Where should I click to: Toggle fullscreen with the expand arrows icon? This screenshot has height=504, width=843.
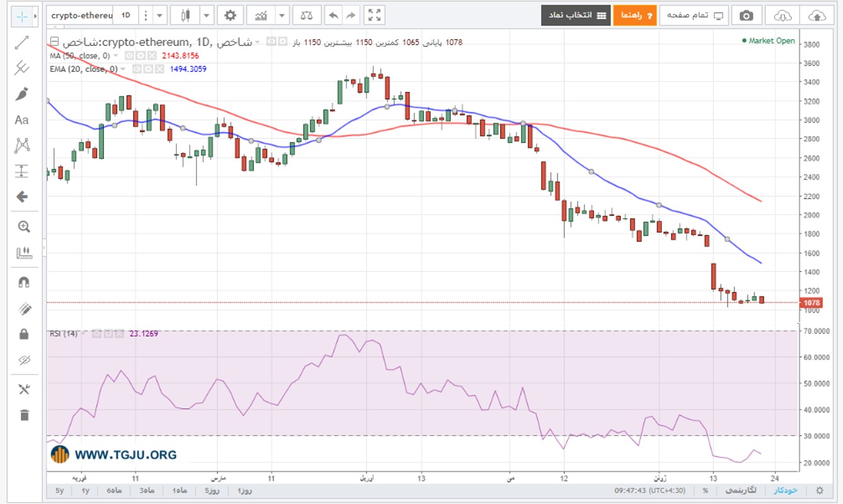pyautogui.click(x=375, y=15)
